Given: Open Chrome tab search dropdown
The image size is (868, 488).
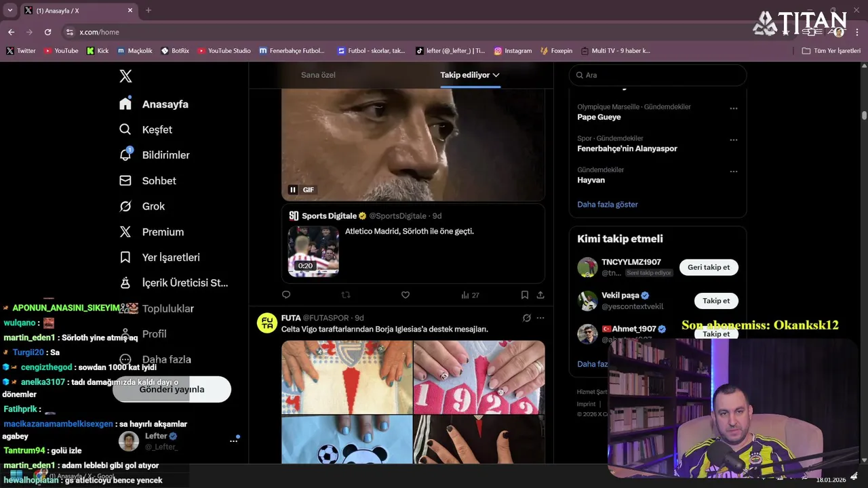Looking at the screenshot, I should [x=9, y=10].
